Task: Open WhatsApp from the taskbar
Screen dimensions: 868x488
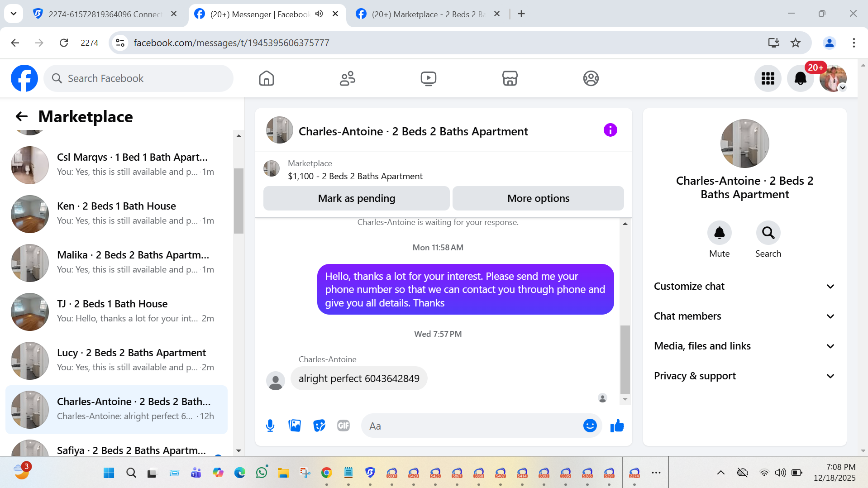Action: pyautogui.click(x=262, y=473)
